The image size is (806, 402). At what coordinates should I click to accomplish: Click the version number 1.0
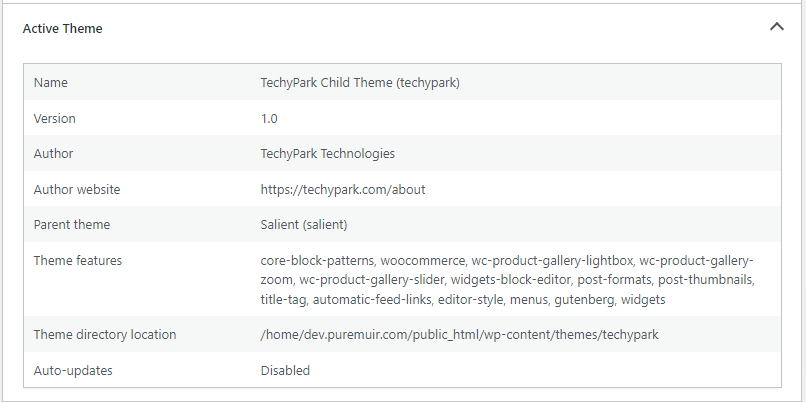tap(269, 118)
